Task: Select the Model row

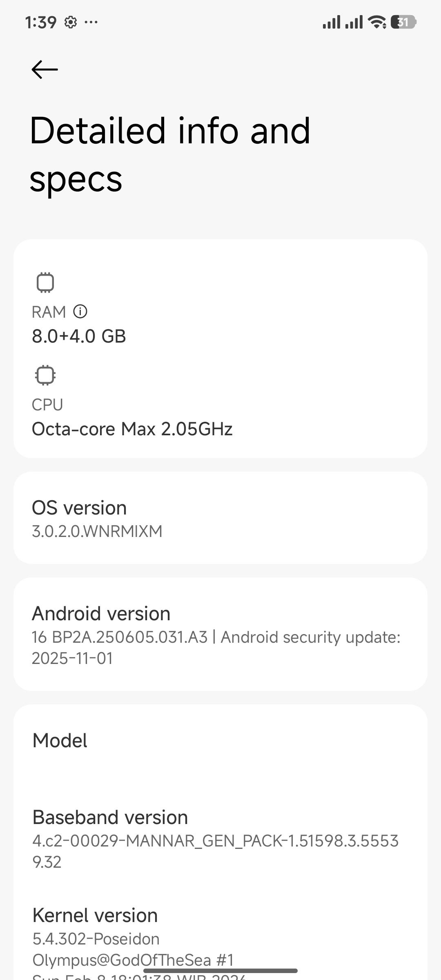Action: click(x=220, y=741)
